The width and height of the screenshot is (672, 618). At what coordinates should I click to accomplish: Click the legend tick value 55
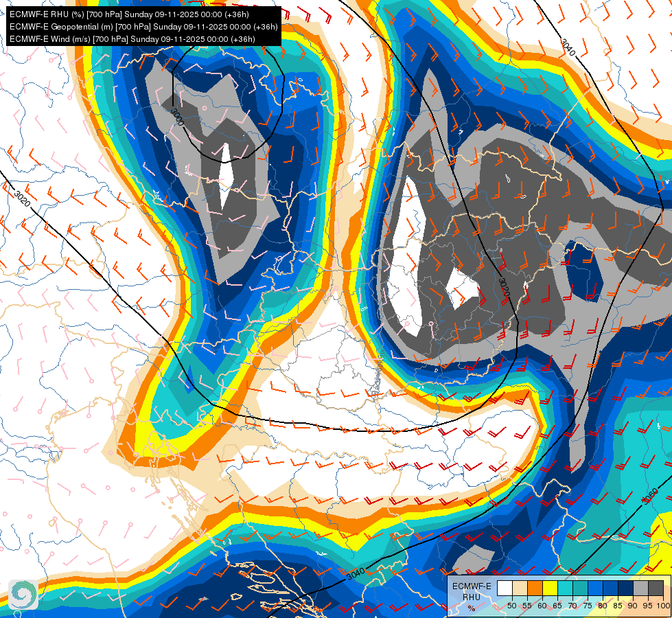tap(527, 606)
